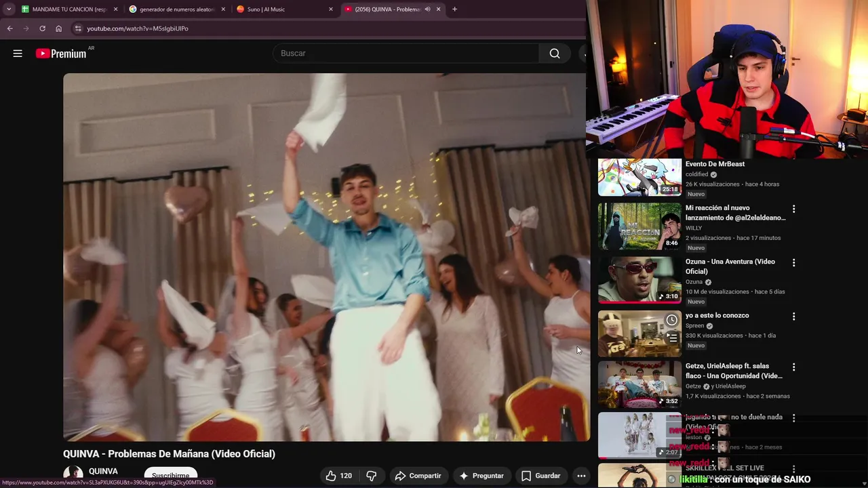This screenshot has width=868, height=488.
Task: Click the Guardar save button
Action: click(540, 476)
